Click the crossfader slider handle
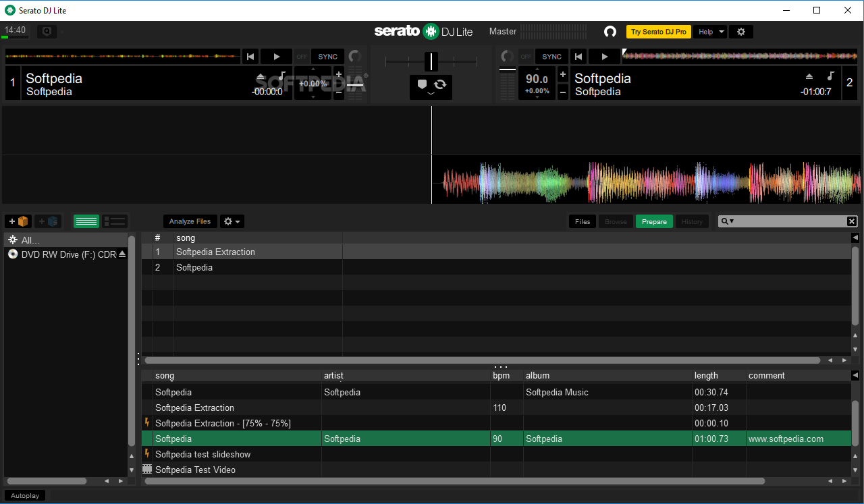 click(x=431, y=61)
